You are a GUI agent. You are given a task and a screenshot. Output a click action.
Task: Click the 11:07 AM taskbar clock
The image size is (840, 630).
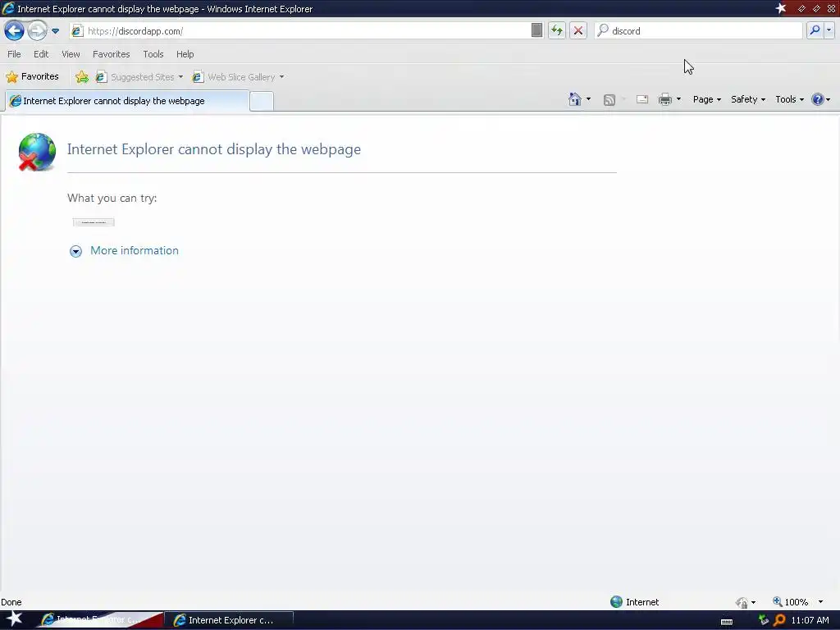[x=810, y=620]
